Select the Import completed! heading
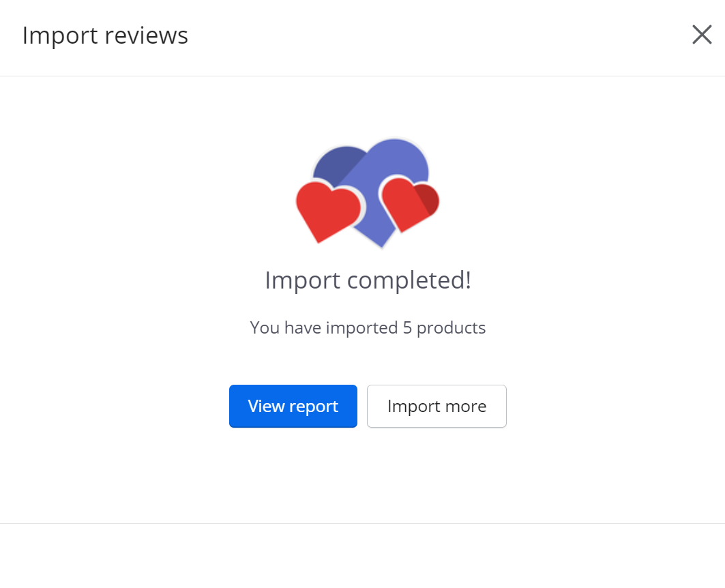 tap(368, 280)
